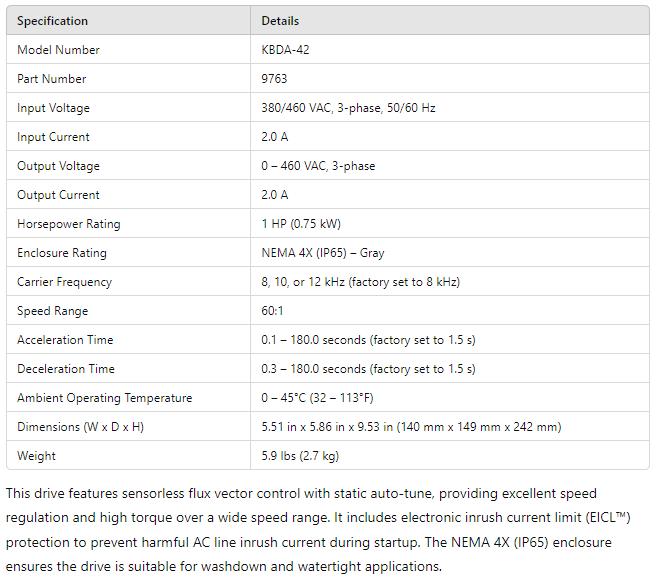
Task: Click the Output Current row label
Action: coord(58,195)
